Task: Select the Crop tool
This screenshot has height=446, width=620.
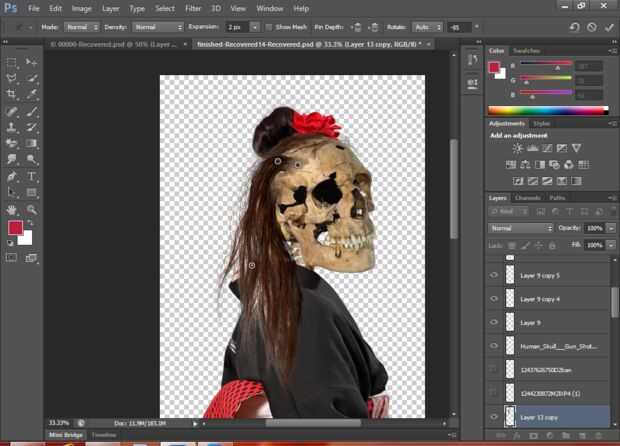Action: click(x=11, y=94)
